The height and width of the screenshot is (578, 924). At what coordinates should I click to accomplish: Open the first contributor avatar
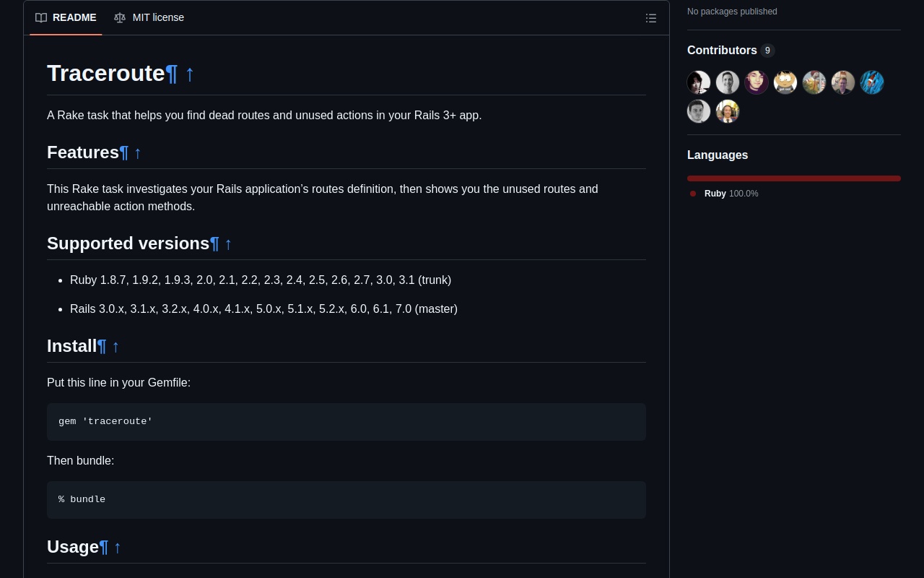(x=698, y=82)
